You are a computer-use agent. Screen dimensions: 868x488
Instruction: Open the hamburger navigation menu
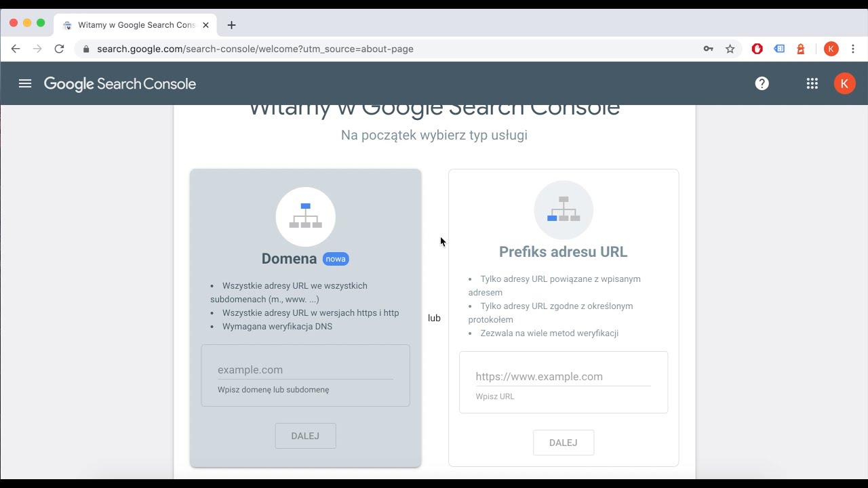coord(25,84)
